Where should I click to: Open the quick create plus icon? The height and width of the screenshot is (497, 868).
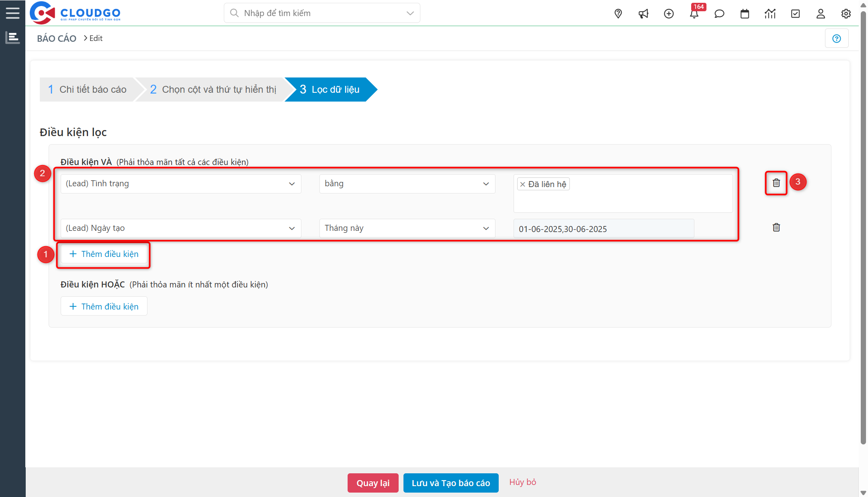pyautogui.click(x=669, y=13)
